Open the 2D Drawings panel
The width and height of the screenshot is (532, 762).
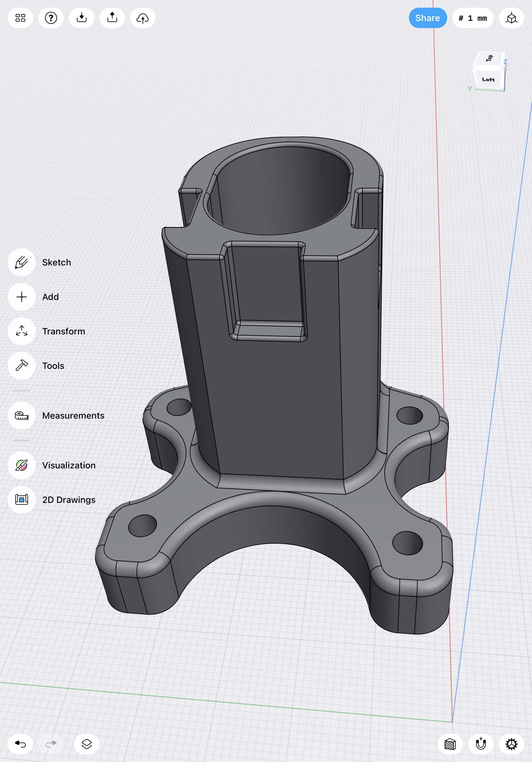tap(21, 499)
